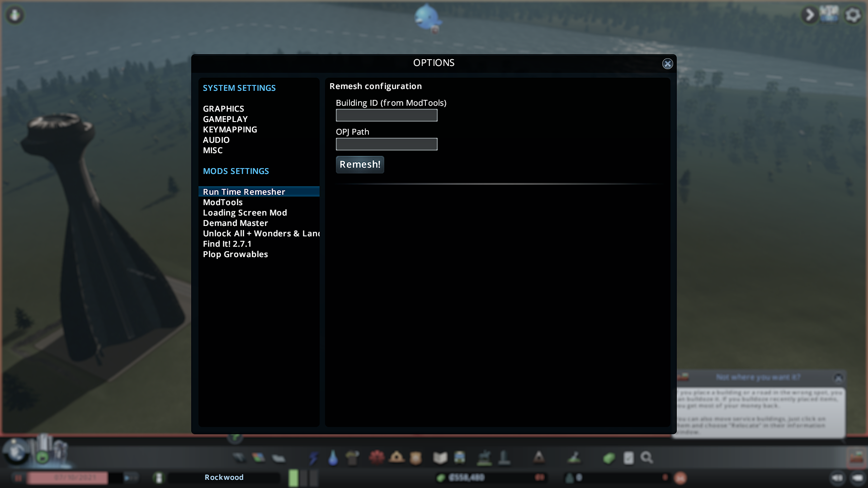
Task: Open the Fire Department menu
Action: pyautogui.click(x=396, y=457)
